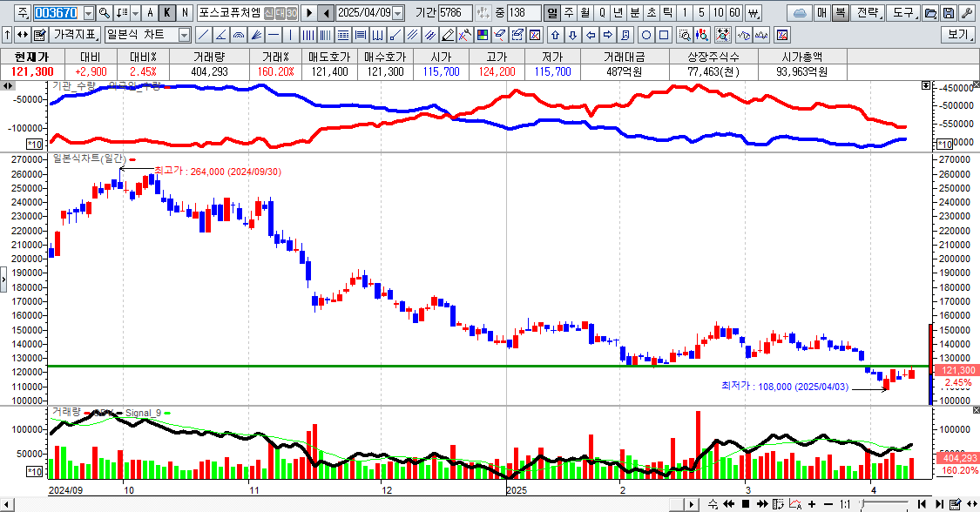The image size is (980, 512).
Task: Select the rectangle shape drawing tool
Action: coord(665,35)
